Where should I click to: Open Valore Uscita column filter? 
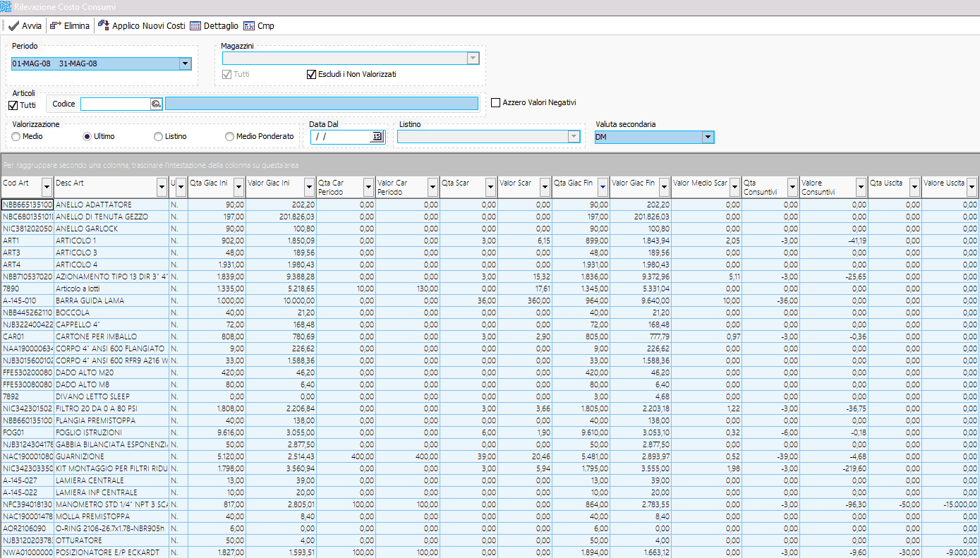coord(972,187)
